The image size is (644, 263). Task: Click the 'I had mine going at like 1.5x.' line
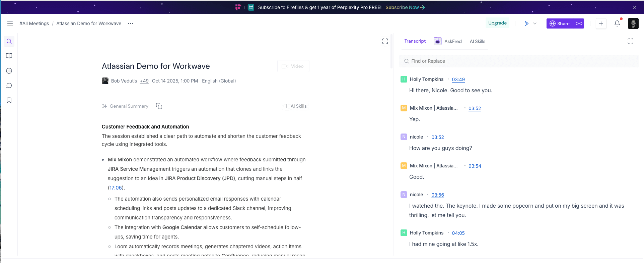(443, 244)
